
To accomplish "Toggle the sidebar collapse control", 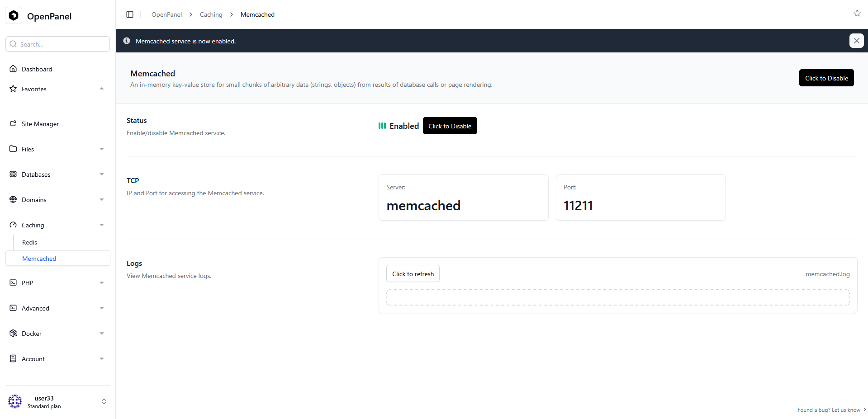I will click(x=130, y=14).
